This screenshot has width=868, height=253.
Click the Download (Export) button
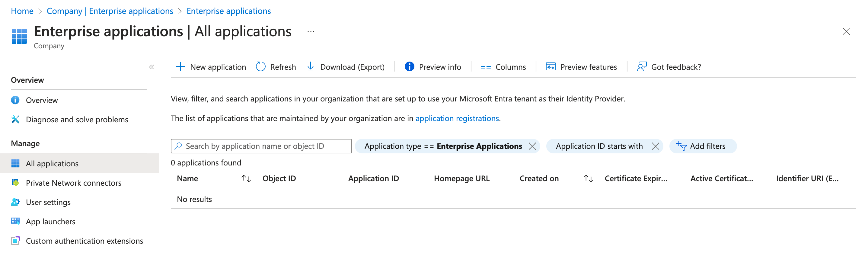tap(345, 67)
